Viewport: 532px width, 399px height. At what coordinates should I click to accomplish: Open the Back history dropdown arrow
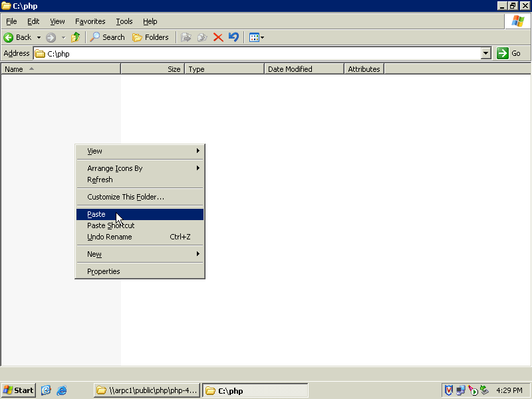pyautogui.click(x=39, y=37)
